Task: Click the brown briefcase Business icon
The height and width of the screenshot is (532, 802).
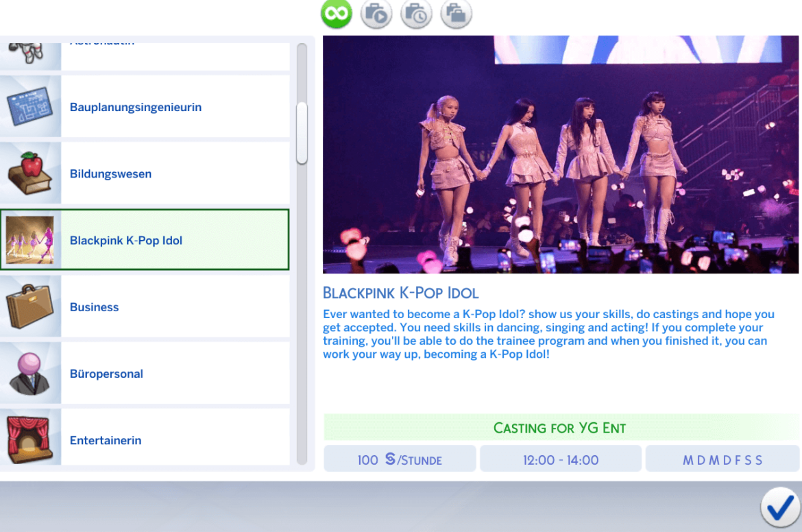Action: point(29,307)
